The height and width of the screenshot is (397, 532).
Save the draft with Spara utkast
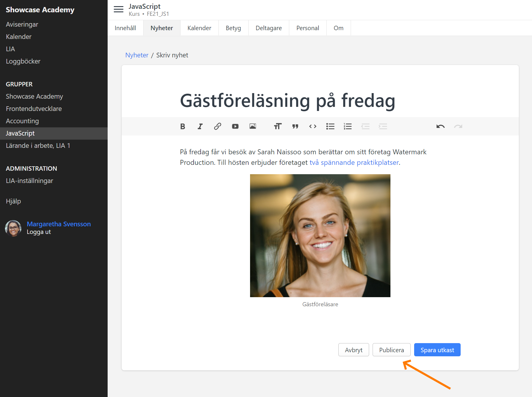tap(437, 350)
